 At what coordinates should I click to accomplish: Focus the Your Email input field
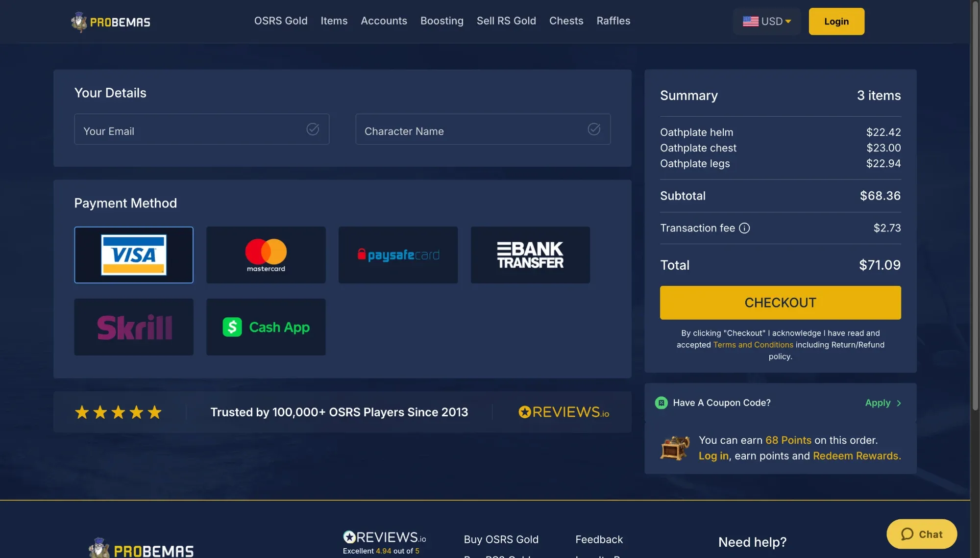[201, 129]
